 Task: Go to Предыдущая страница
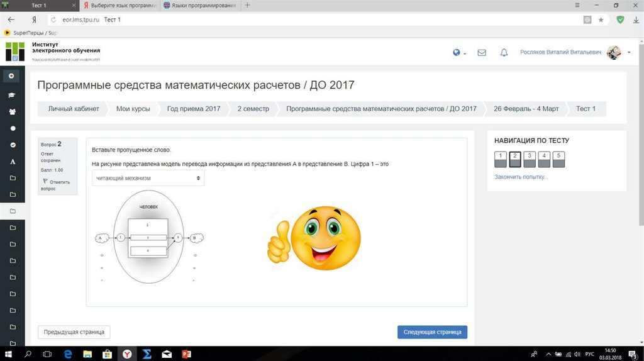(74, 332)
